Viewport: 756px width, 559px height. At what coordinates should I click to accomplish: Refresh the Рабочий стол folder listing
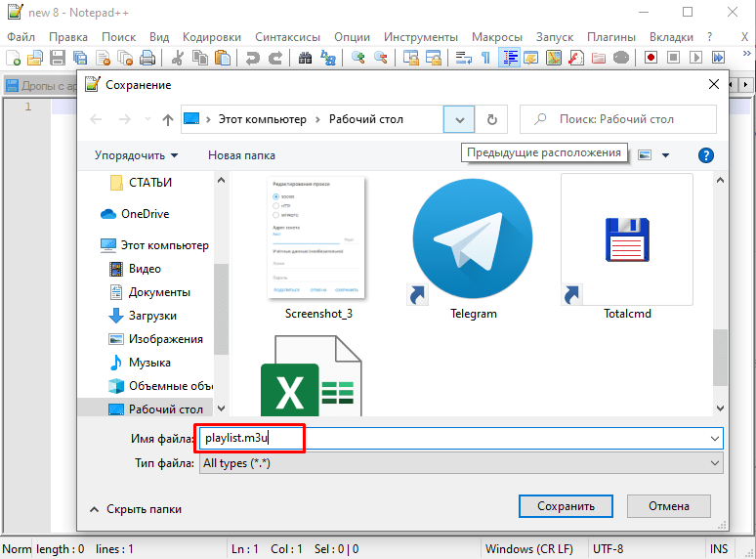coord(491,119)
